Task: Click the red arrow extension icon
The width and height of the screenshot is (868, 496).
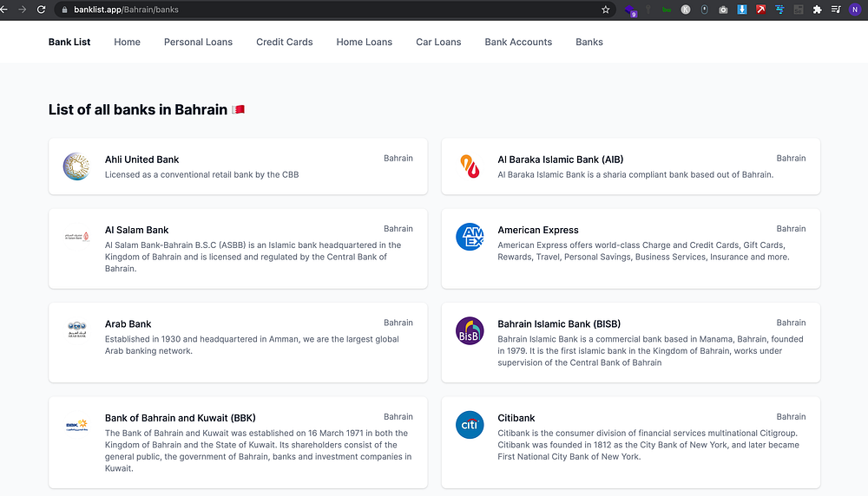Action: (x=761, y=10)
